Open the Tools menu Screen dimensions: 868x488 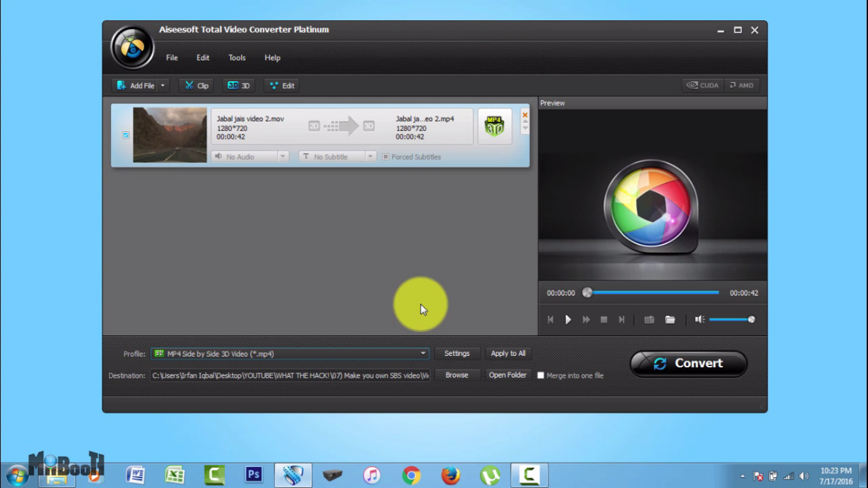point(237,58)
